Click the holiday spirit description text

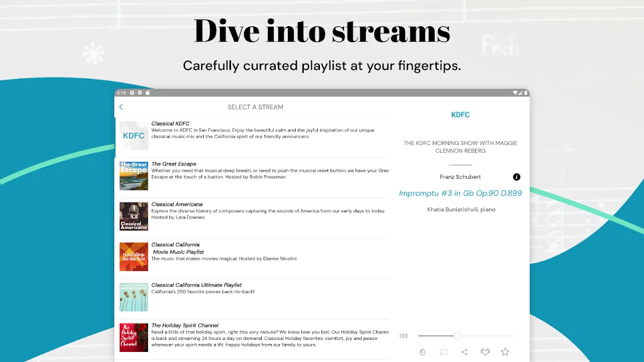tap(270, 338)
